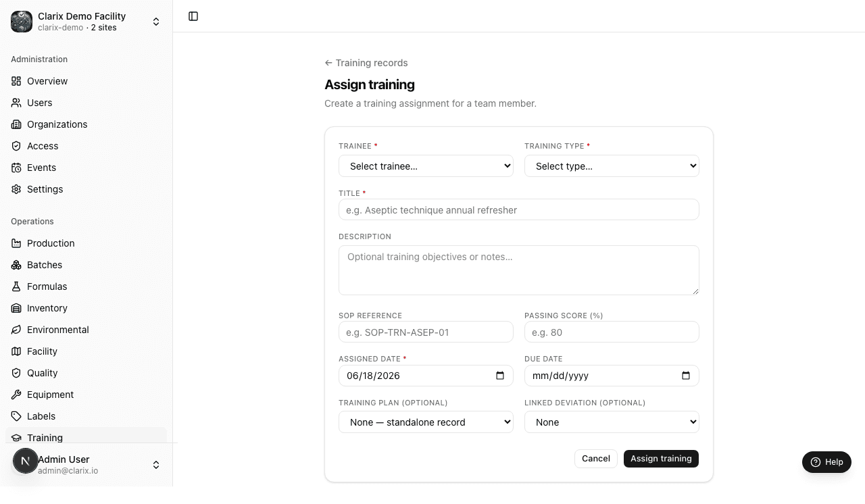Open Access section
This screenshot has height=504, width=865.
[86, 146]
